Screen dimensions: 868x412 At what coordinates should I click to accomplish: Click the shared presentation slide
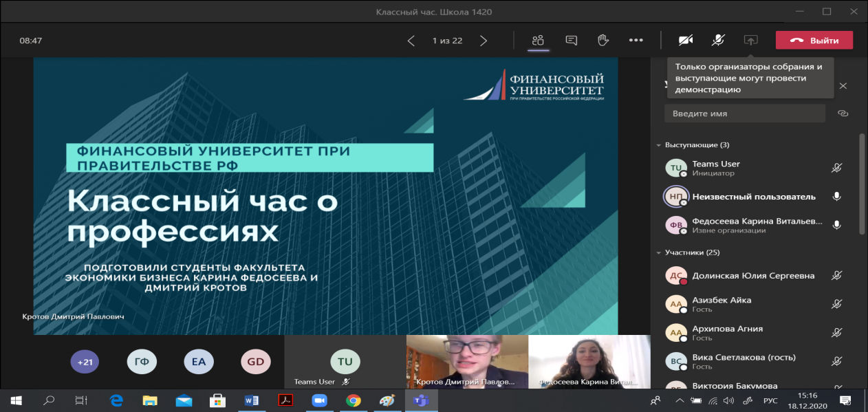325,196
